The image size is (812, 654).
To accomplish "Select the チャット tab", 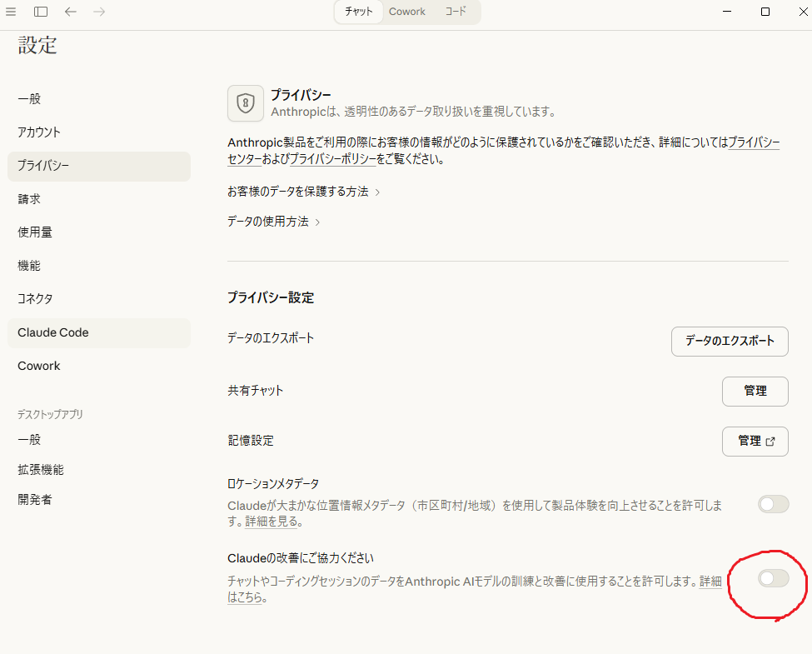I will 359,12.
